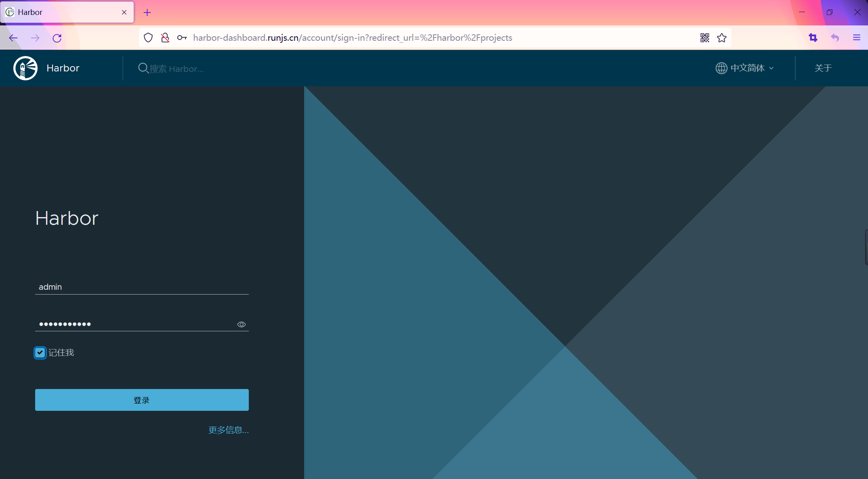Restore down the browser window
Screen dimensions: 868x479
click(x=830, y=12)
